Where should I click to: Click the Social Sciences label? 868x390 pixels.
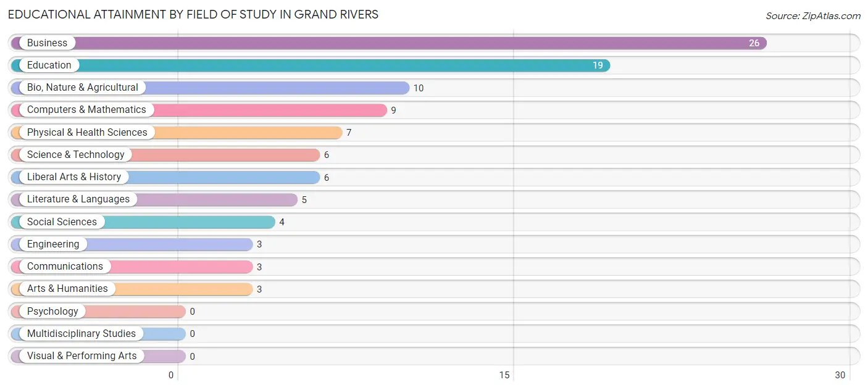pyautogui.click(x=62, y=222)
